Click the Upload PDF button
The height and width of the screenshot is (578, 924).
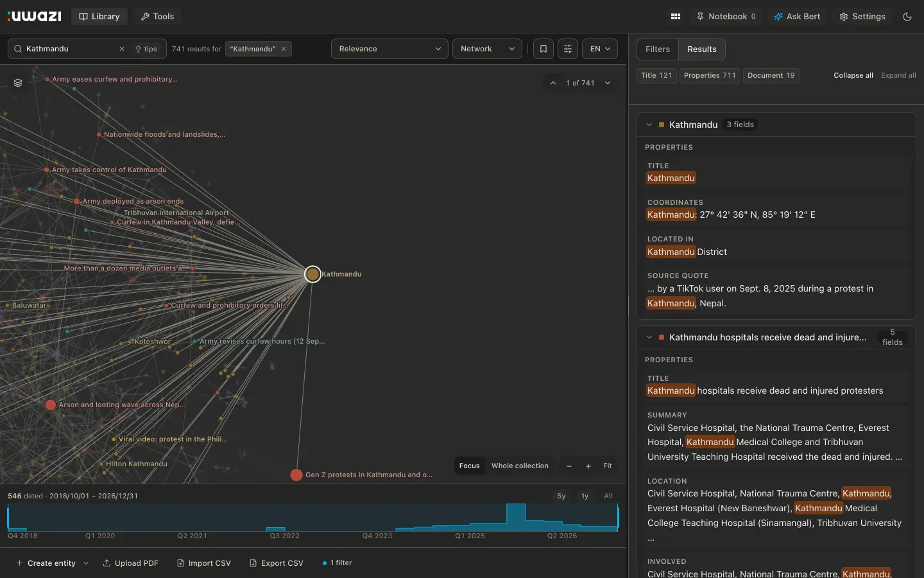[x=131, y=563]
